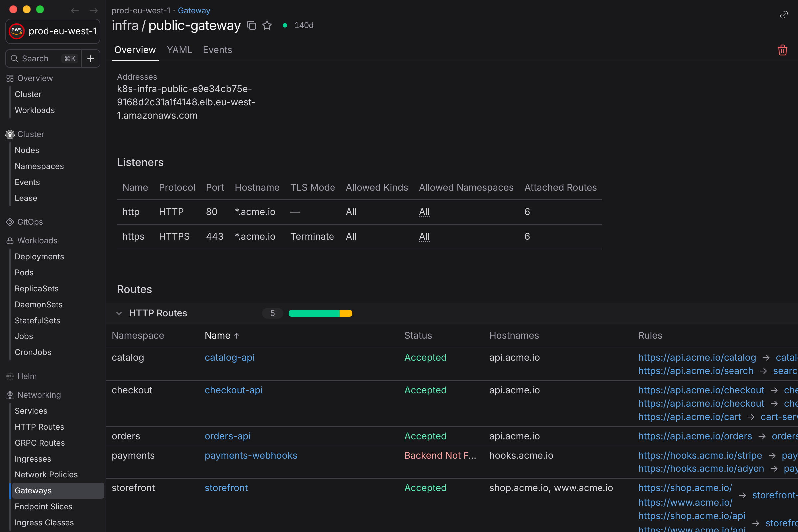Viewport: 798px width, 532px height.
Task: Click the Workloads section cubes icon
Action: pos(10,240)
